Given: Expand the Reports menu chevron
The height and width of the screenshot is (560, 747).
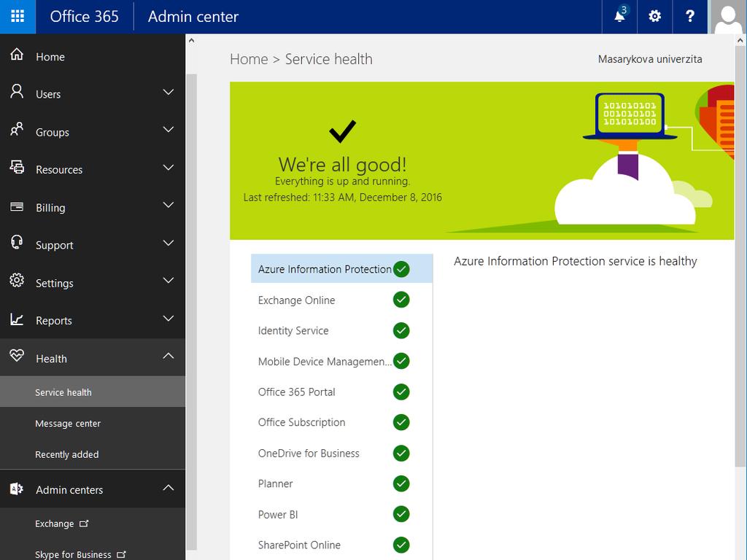Looking at the screenshot, I should pos(169,319).
